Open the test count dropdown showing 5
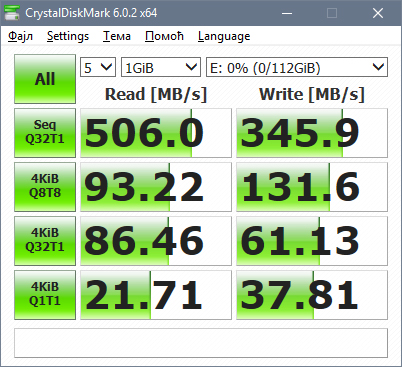 point(98,67)
